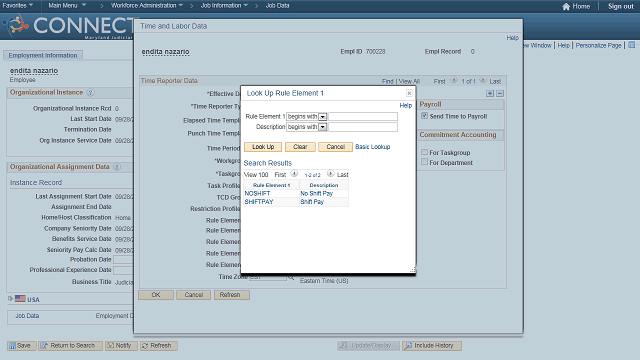Select NOSHIFT rule element

[257, 193]
